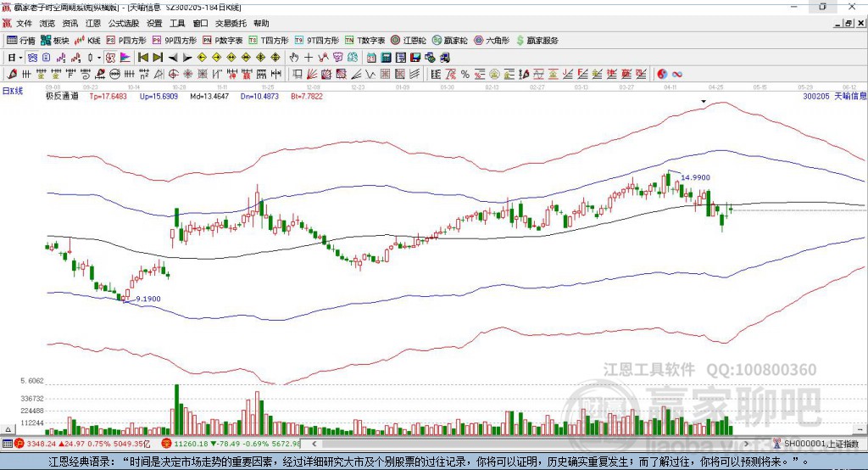This screenshot has width=868, height=470.
Task: Select the red pencil drawing tool
Action: point(12,75)
